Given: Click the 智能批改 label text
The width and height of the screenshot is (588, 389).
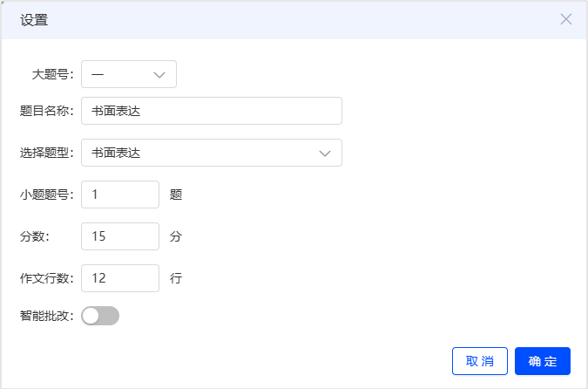Looking at the screenshot, I should [x=46, y=316].
